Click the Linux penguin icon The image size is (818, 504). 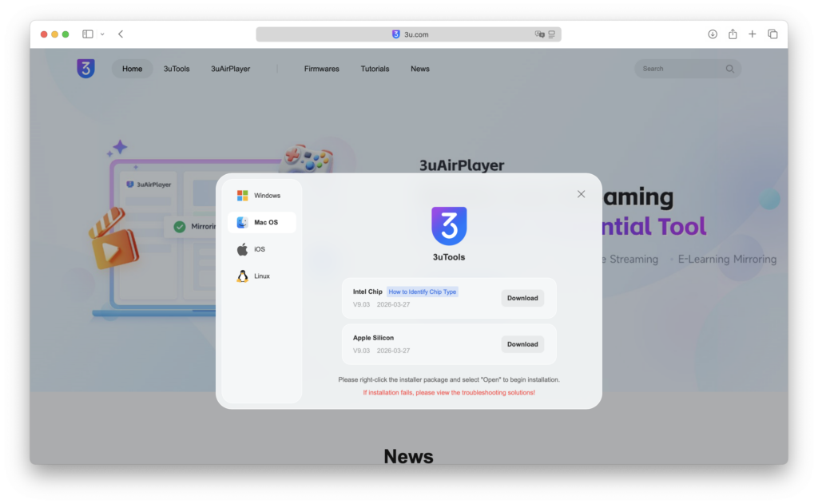243,276
